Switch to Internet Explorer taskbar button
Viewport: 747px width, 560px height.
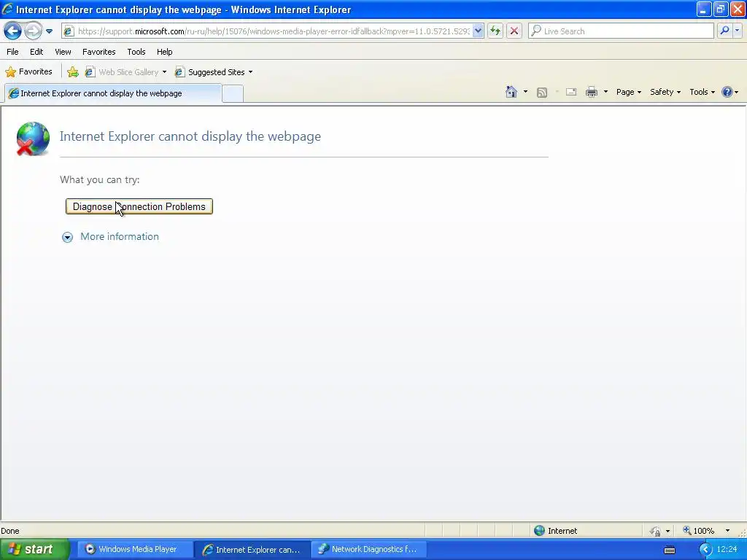pyautogui.click(x=252, y=550)
